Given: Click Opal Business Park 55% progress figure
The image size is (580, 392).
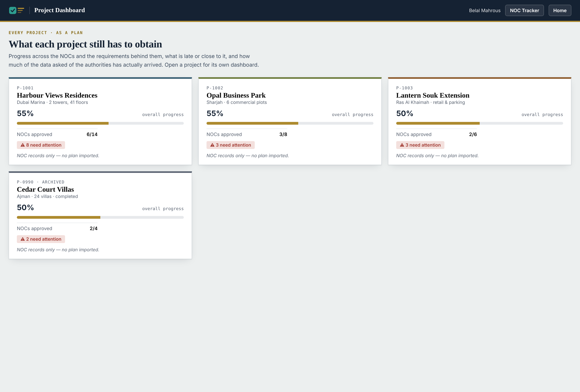Looking at the screenshot, I should tap(215, 114).
